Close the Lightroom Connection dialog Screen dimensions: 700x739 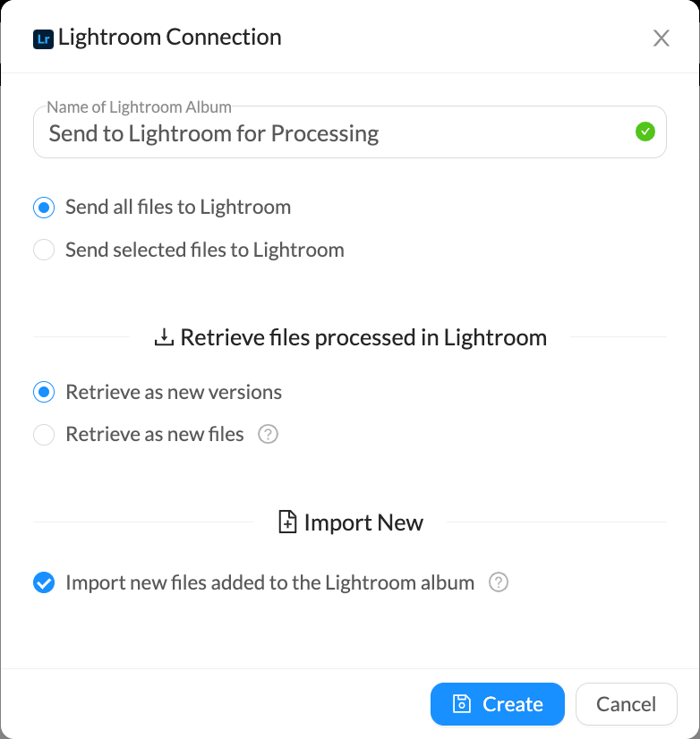point(661,38)
